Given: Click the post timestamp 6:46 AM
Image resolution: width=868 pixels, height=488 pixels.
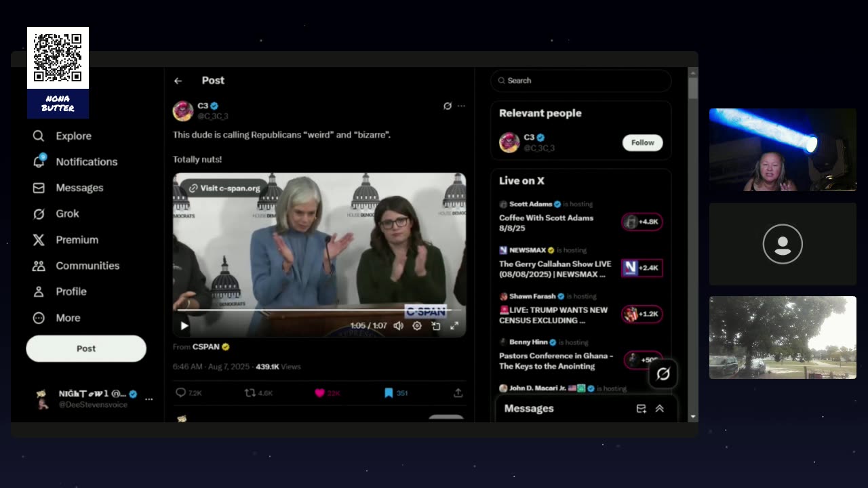Looking at the screenshot, I should 212,367.
